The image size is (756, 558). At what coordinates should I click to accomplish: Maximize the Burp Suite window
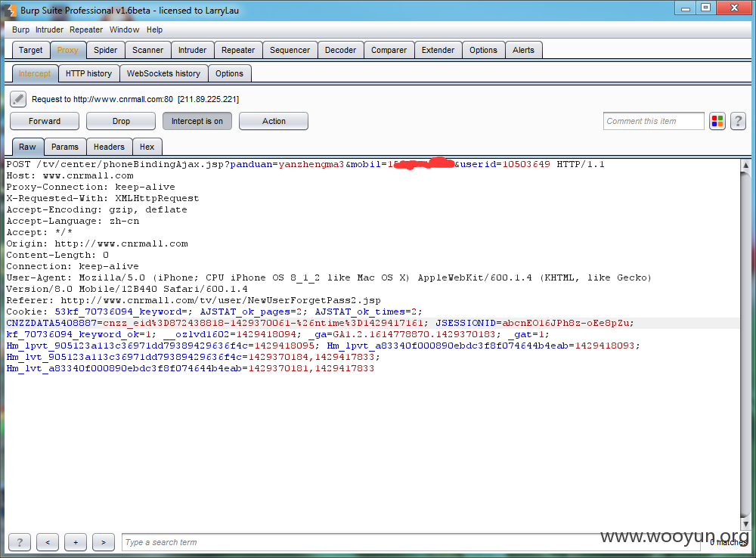[x=706, y=8]
